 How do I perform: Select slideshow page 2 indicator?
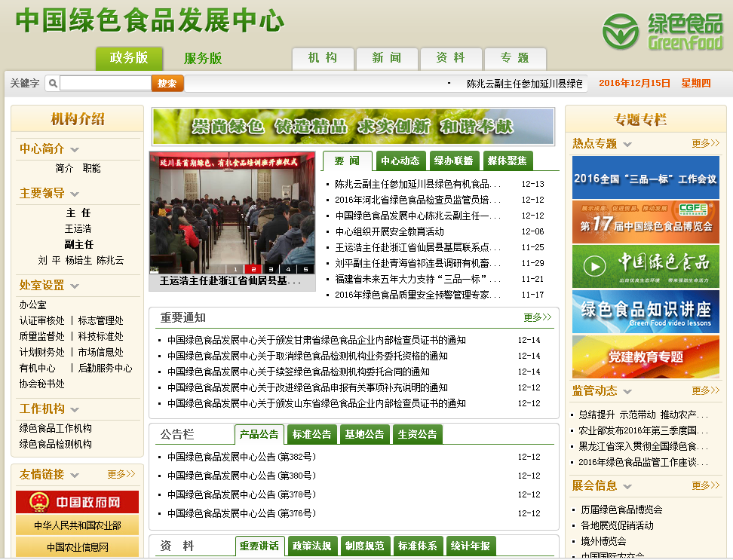click(253, 269)
